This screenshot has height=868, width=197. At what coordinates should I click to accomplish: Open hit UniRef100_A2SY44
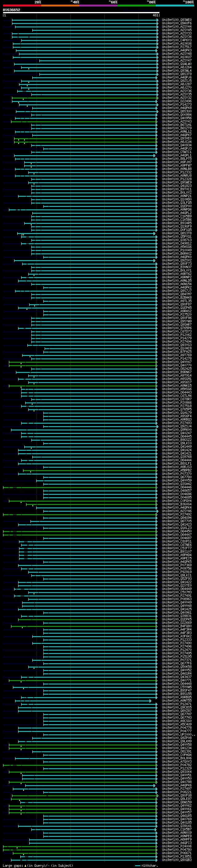[x=177, y=26]
